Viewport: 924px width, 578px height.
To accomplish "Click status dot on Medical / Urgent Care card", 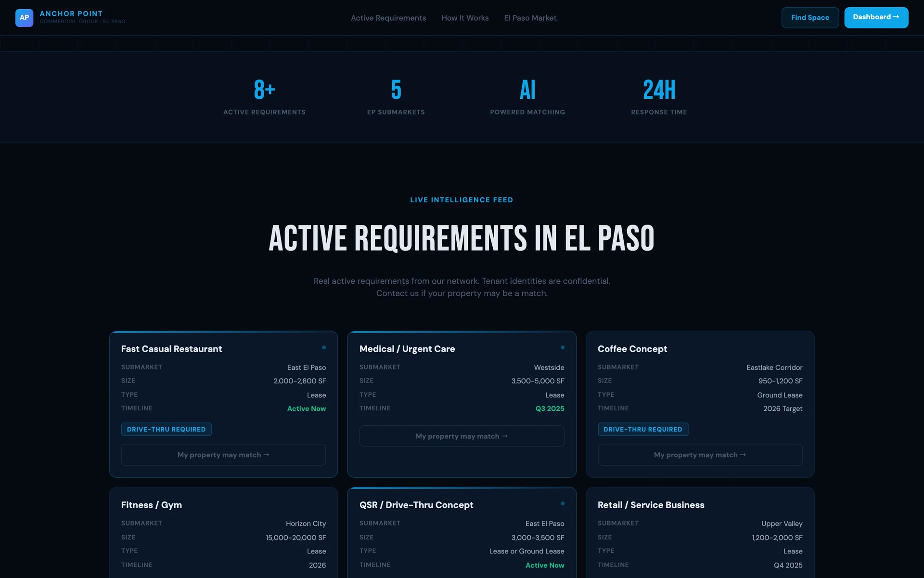I will 562,347.
